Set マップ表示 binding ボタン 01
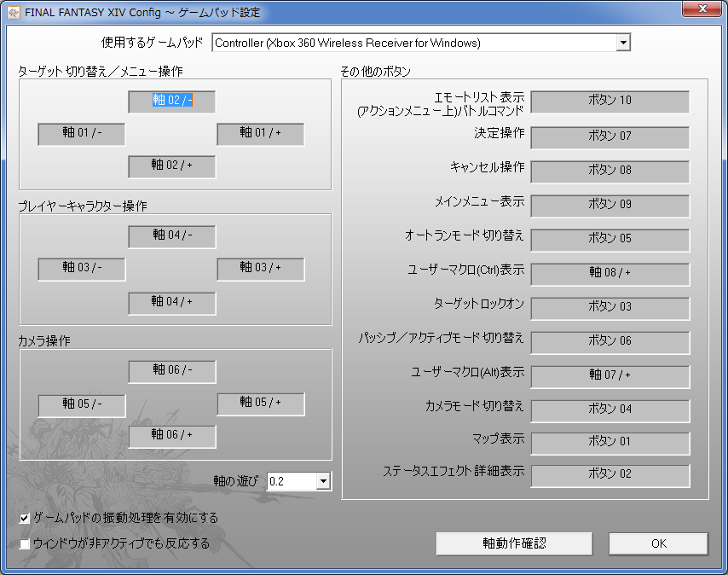This screenshot has width=728, height=575. (x=610, y=443)
